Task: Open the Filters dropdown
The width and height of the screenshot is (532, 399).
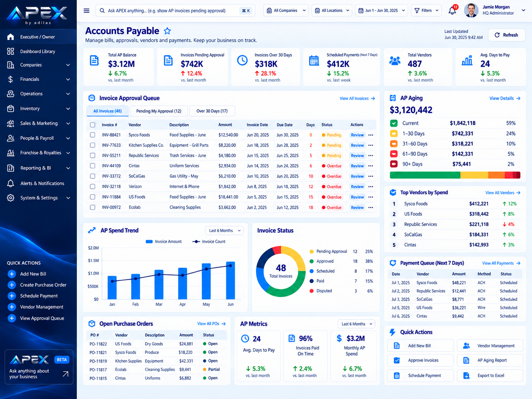Action: tap(426, 11)
